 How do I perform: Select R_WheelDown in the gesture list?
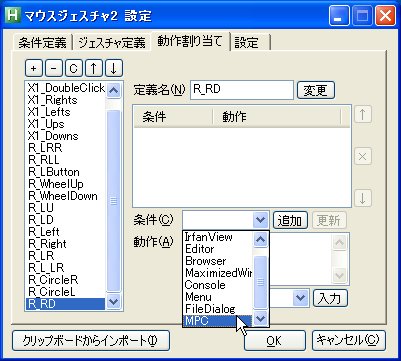pyautogui.click(x=66, y=196)
